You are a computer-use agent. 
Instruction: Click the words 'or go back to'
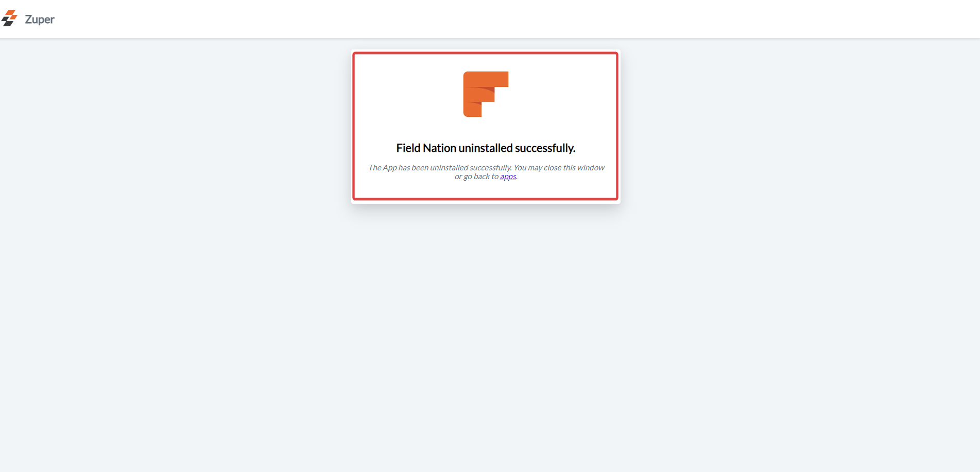(x=476, y=177)
